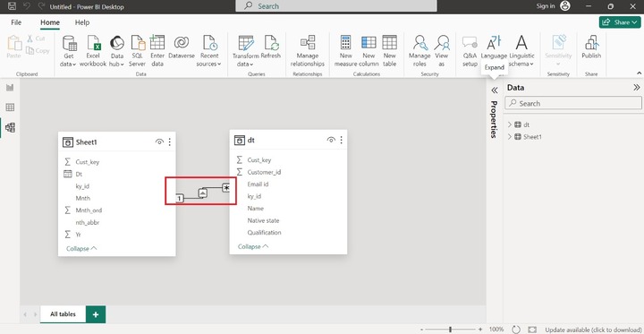Create a New measure
Image resolution: width=644 pixels, height=334 pixels.
[x=346, y=51]
